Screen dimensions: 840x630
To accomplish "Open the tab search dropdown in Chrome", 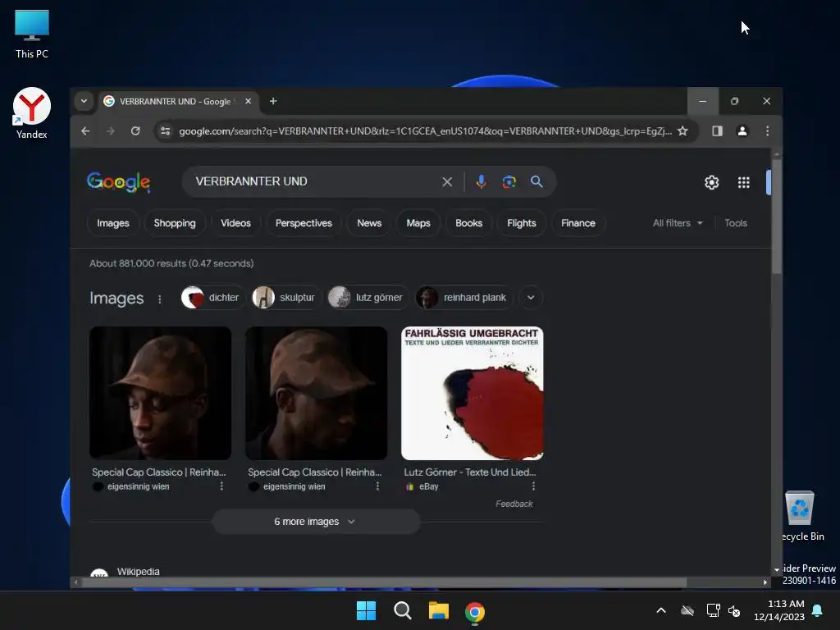I will 84,101.
